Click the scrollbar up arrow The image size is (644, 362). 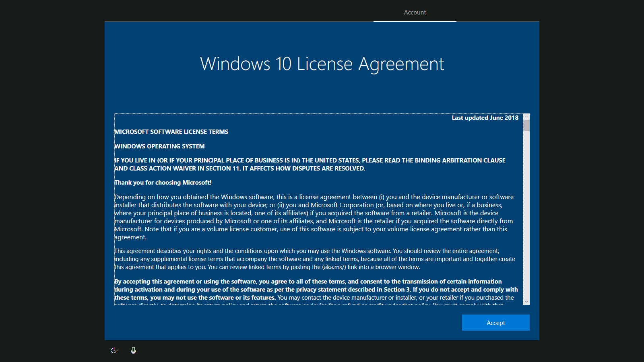tap(526, 117)
